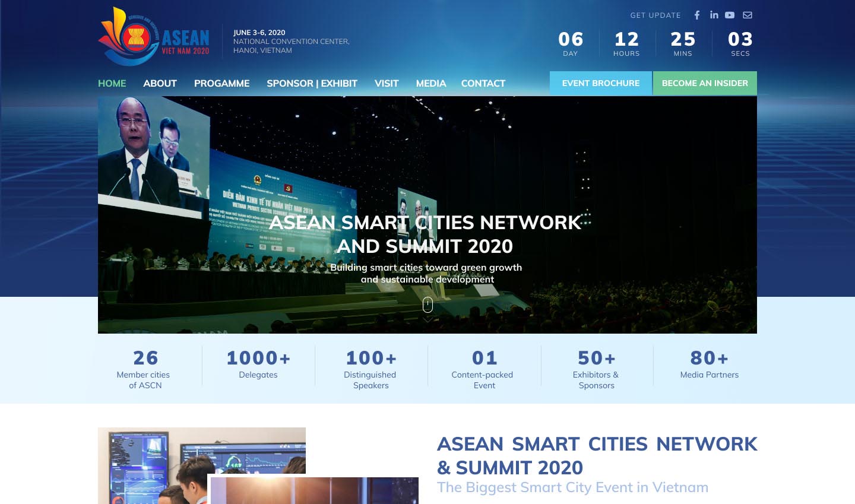Go to the HOME menu item
Image resolution: width=855 pixels, height=504 pixels.
(112, 84)
